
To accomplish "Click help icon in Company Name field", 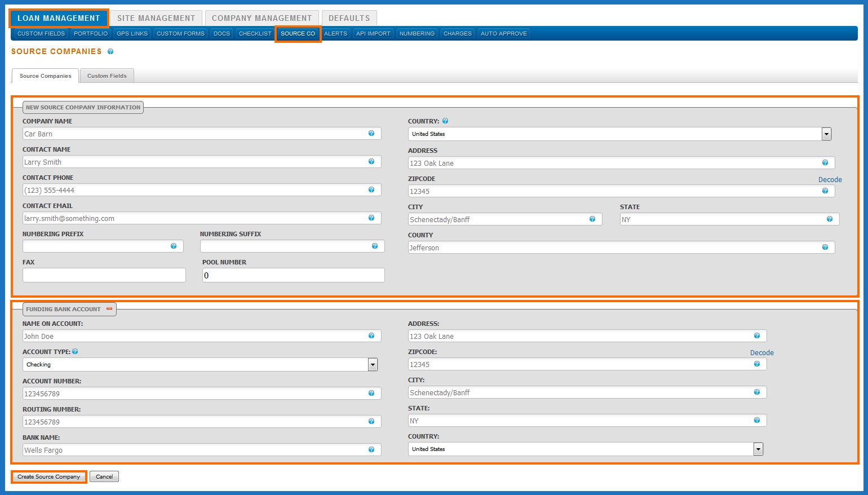I will 371,133.
